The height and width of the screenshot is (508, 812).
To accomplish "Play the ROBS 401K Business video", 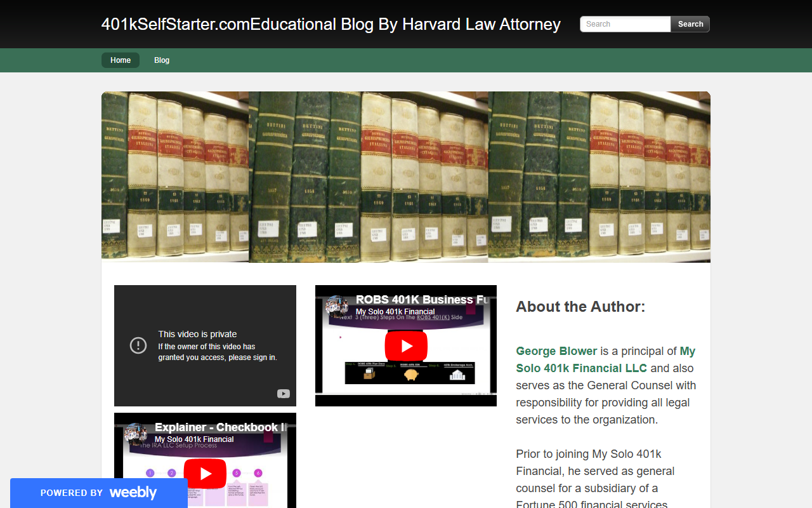I will (406, 346).
